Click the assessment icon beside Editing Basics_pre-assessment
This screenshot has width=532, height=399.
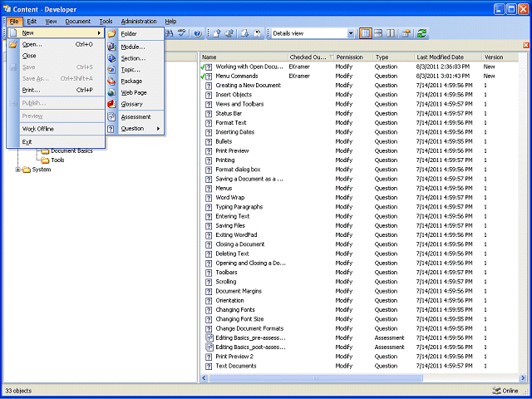point(209,338)
